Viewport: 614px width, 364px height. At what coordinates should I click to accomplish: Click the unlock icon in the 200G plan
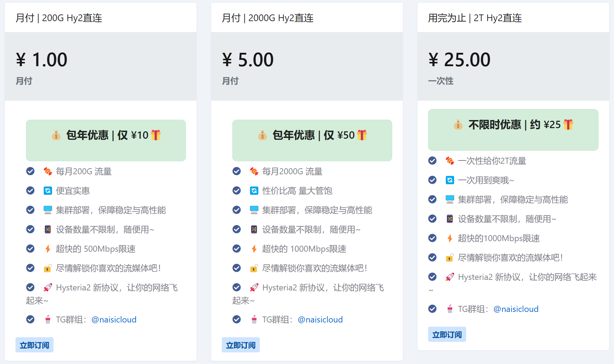click(x=48, y=268)
